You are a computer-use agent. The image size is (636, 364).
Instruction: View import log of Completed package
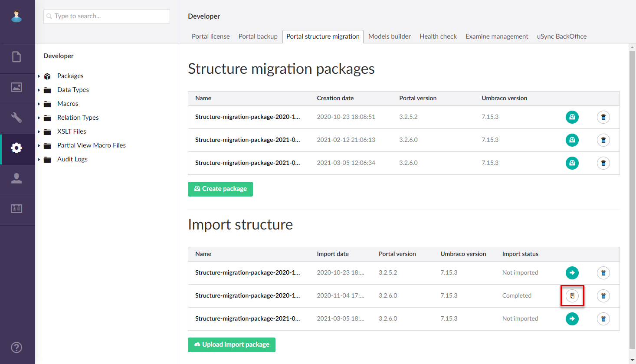572,296
